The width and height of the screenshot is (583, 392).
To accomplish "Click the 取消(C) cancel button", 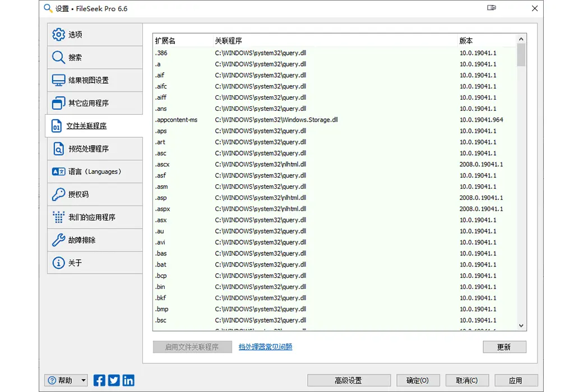I will tap(467, 380).
